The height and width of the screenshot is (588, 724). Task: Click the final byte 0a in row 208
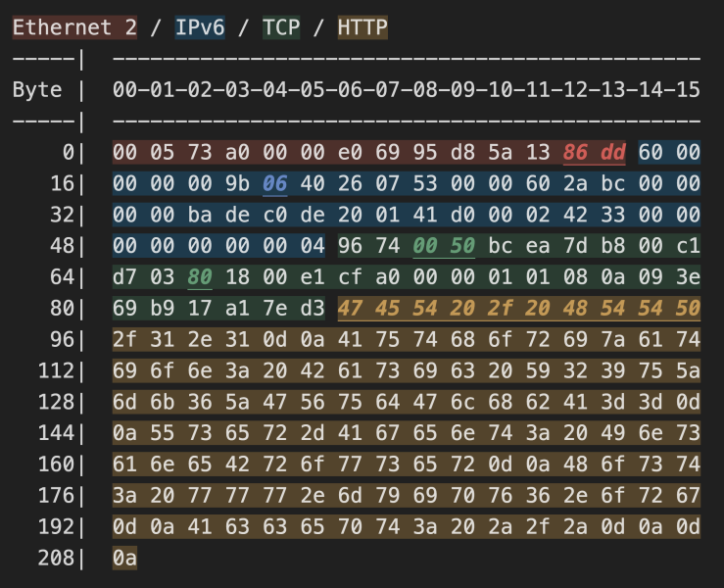pyautogui.click(x=124, y=558)
